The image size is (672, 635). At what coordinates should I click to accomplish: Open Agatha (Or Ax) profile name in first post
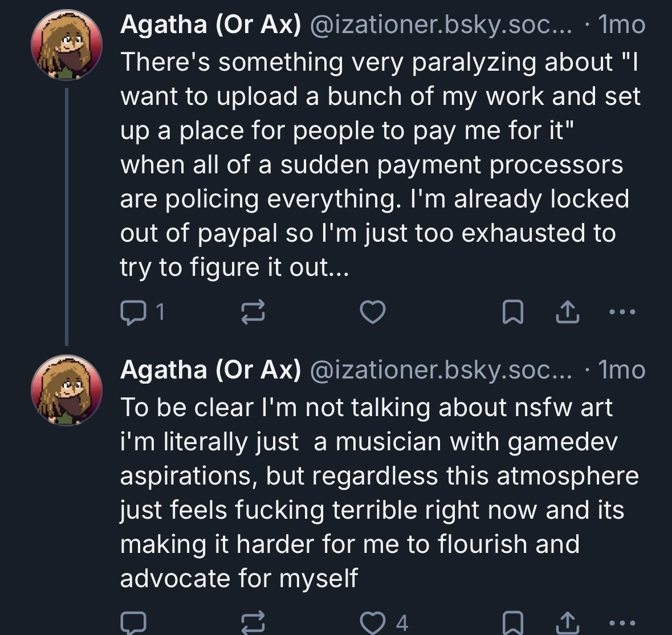[210, 25]
